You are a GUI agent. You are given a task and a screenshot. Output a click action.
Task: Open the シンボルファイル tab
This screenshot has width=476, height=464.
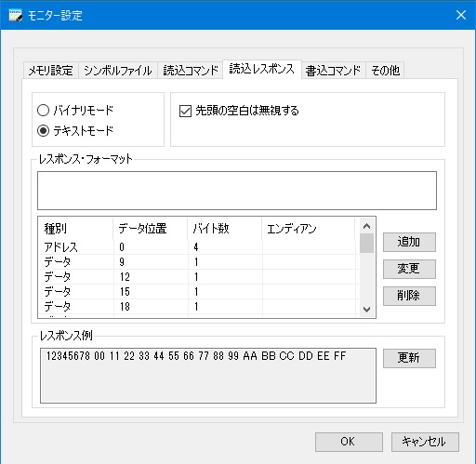click(x=118, y=71)
